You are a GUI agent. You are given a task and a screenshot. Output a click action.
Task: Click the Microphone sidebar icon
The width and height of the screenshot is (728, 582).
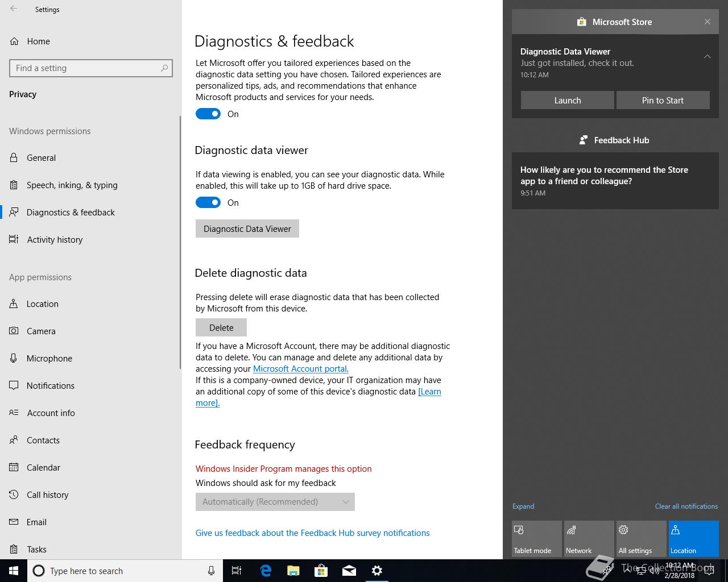pyautogui.click(x=14, y=358)
